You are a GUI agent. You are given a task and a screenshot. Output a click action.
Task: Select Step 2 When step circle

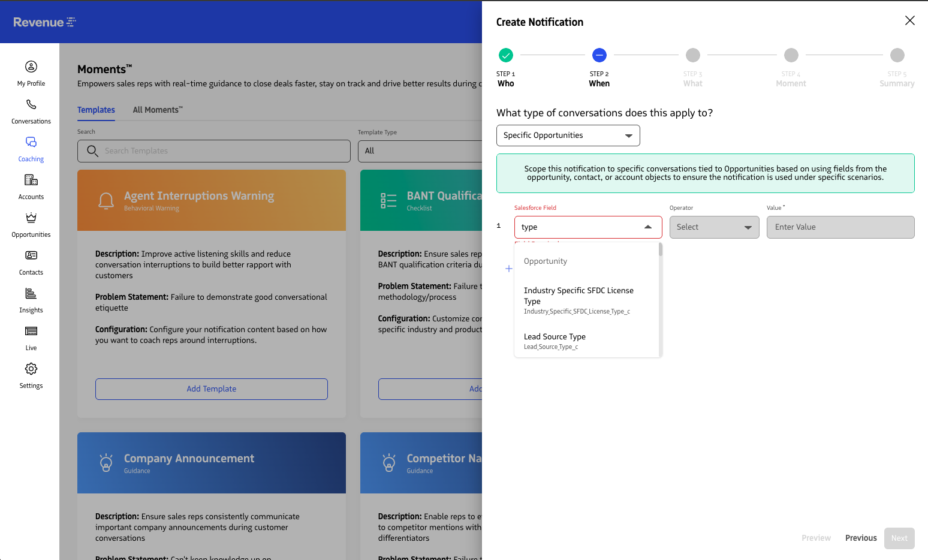(x=599, y=55)
